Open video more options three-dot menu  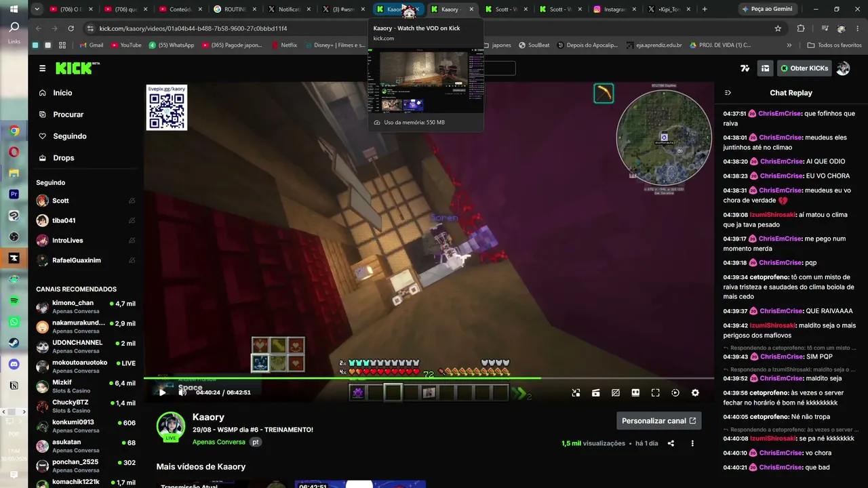pyautogui.click(x=692, y=443)
